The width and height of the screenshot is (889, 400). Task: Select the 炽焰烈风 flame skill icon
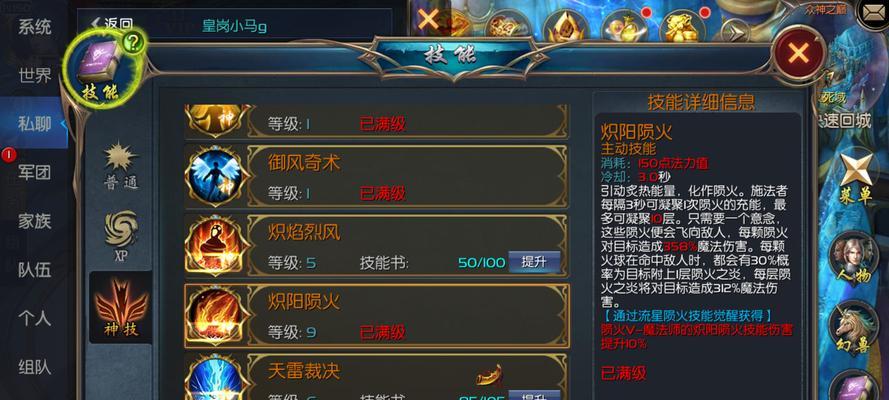[x=216, y=244]
